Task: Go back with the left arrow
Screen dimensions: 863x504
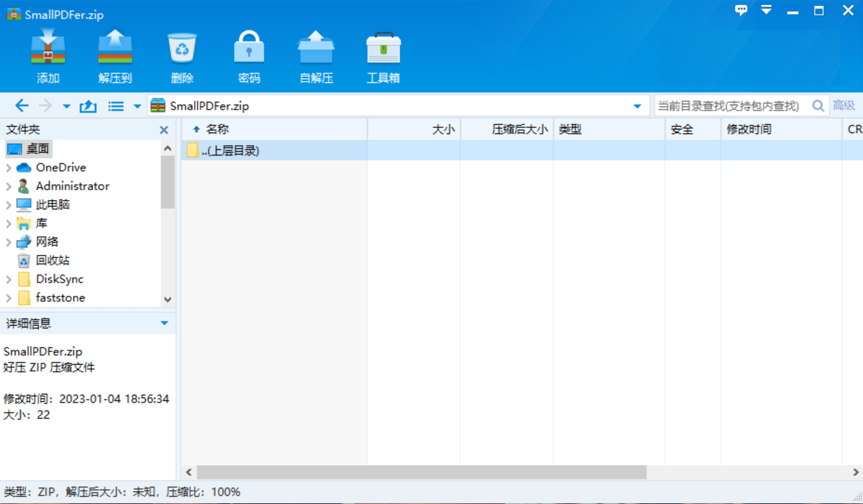Action: (22, 106)
